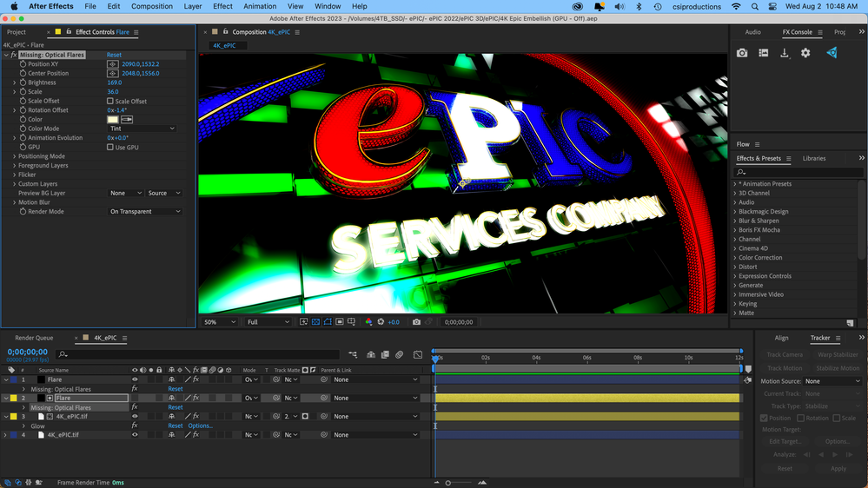Open Motion Source None dropdown in Tracker

click(x=832, y=381)
